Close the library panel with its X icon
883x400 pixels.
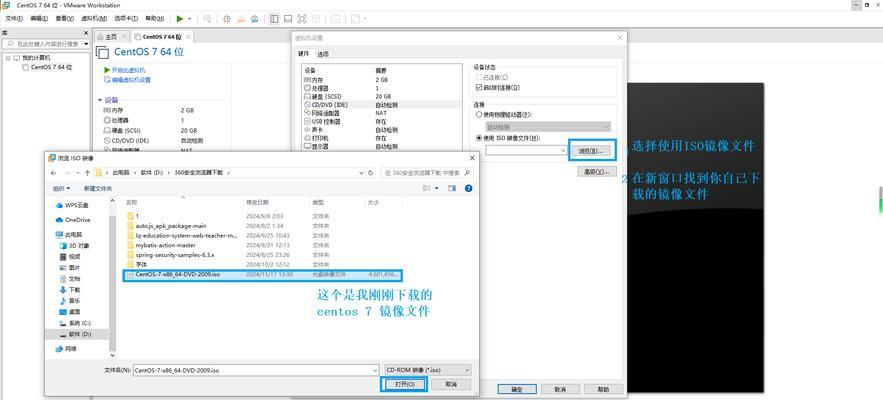pyautogui.click(x=87, y=33)
